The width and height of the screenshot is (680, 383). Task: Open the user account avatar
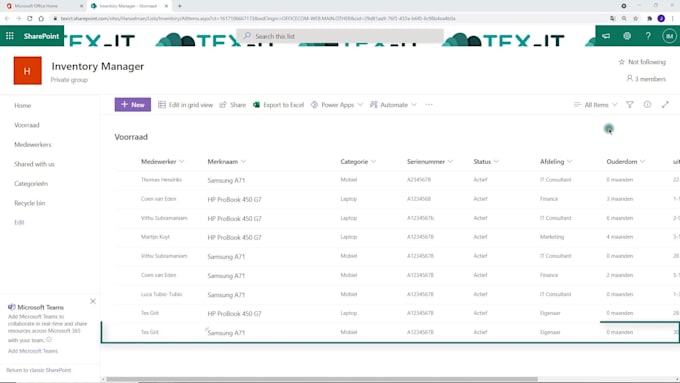pyautogui.click(x=669, y=36)
